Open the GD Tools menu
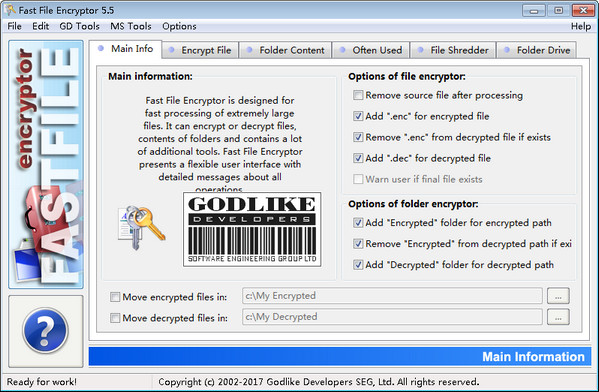 pyautogui.click(x=79, y=26)
